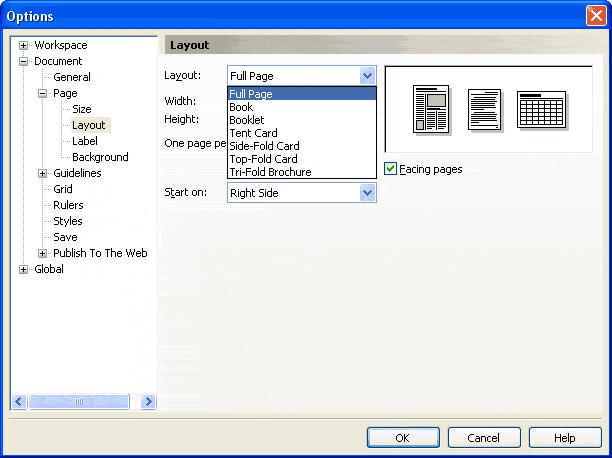Expand the Global tree node
The image size is (612, 458).
tap(23, 269)
